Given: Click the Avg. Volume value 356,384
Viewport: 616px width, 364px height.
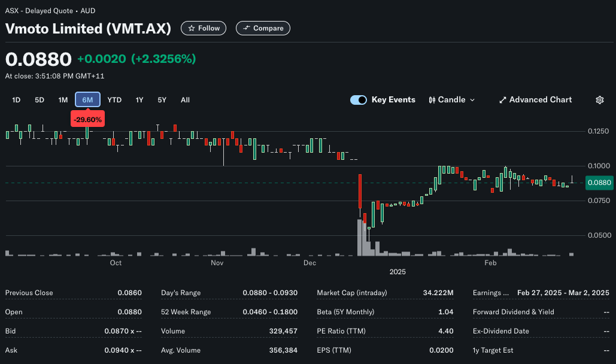Looking at the screenshot, I should tap(283, 350).
